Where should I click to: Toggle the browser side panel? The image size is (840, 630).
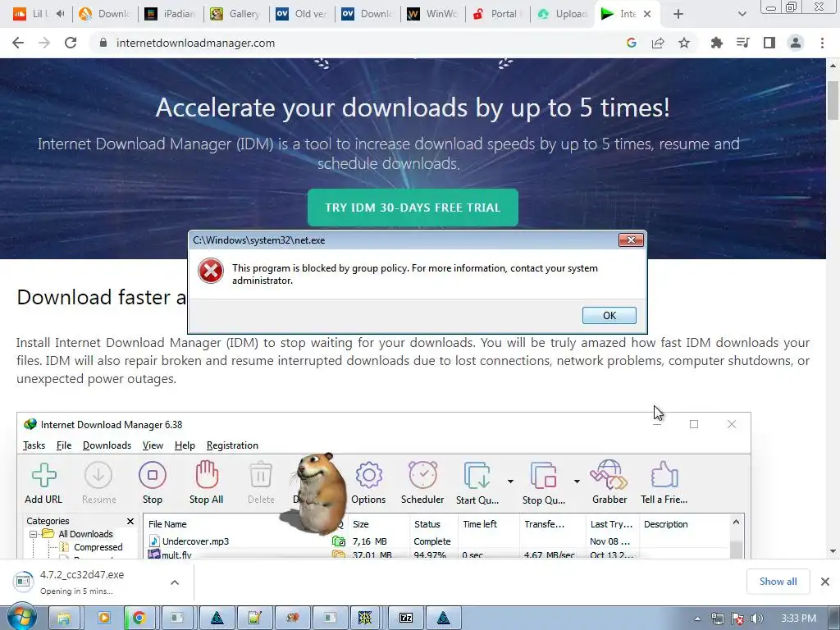coord(769,43)
